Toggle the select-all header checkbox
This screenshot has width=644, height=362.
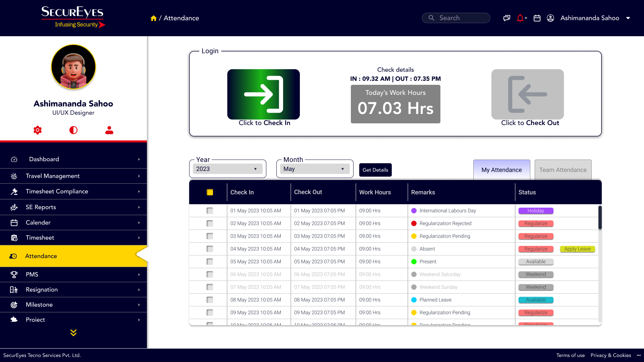tap(210, 192)
